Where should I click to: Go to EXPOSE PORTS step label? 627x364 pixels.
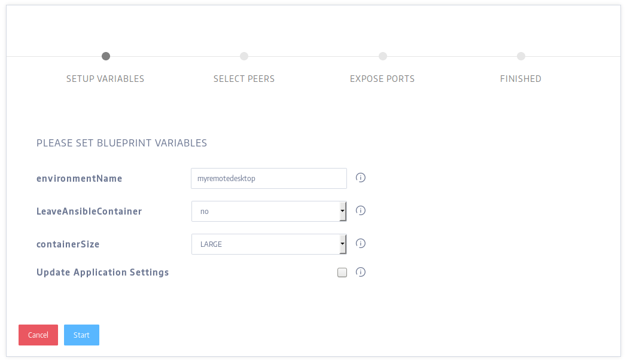382,79
